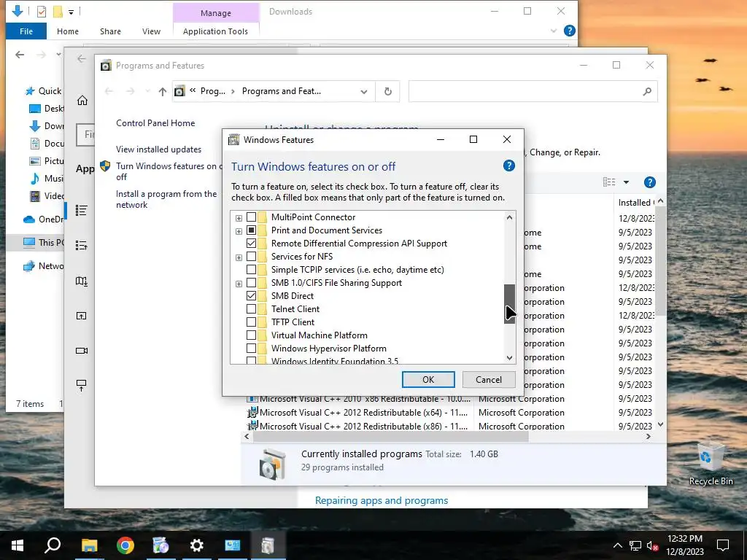Enable Virtual Machine Platform checkbox
Screen dimensions: 747x560
[x=251, y=335]
